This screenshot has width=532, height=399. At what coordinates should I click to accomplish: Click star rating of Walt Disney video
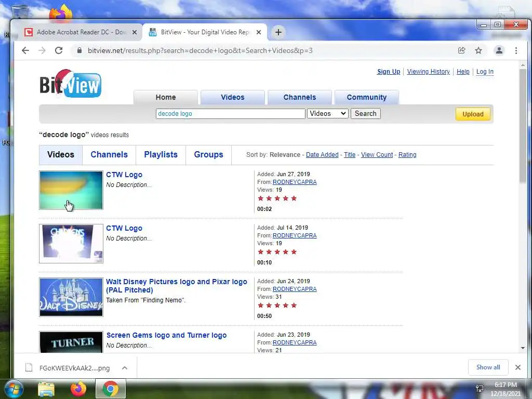point(277,305)
